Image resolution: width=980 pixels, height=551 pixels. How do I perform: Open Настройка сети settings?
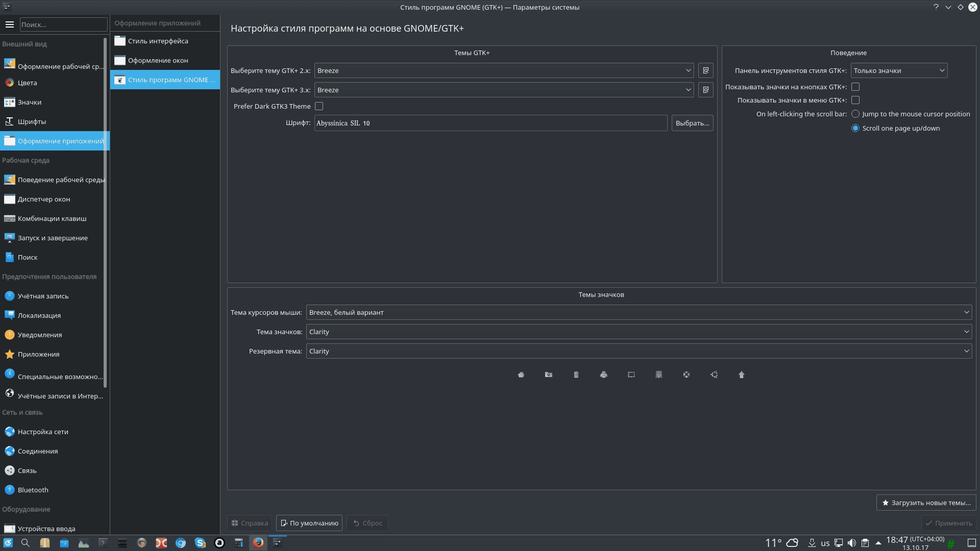[55, 432]
